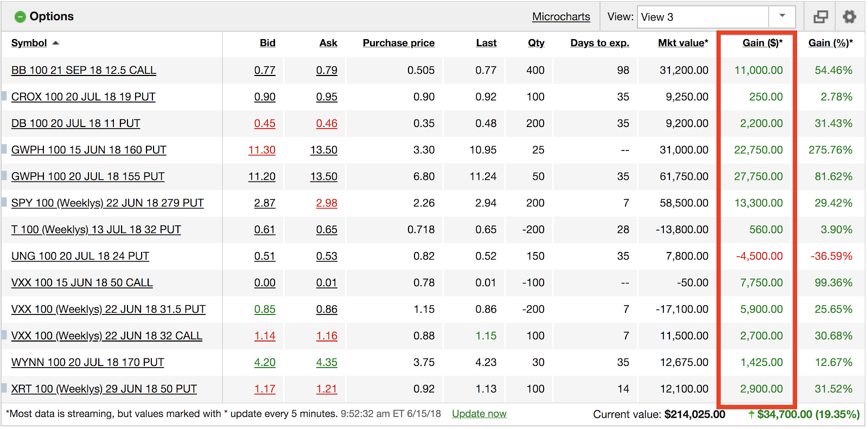
Task: Sort by the Gain (%) column header
Action: click(x=831, y=43)
